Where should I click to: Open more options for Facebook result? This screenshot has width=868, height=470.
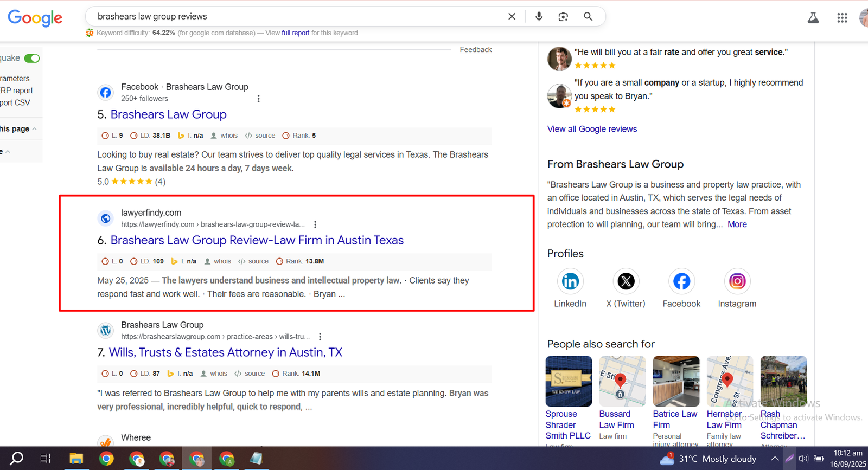pyautogui.click(x=258, y=99)
